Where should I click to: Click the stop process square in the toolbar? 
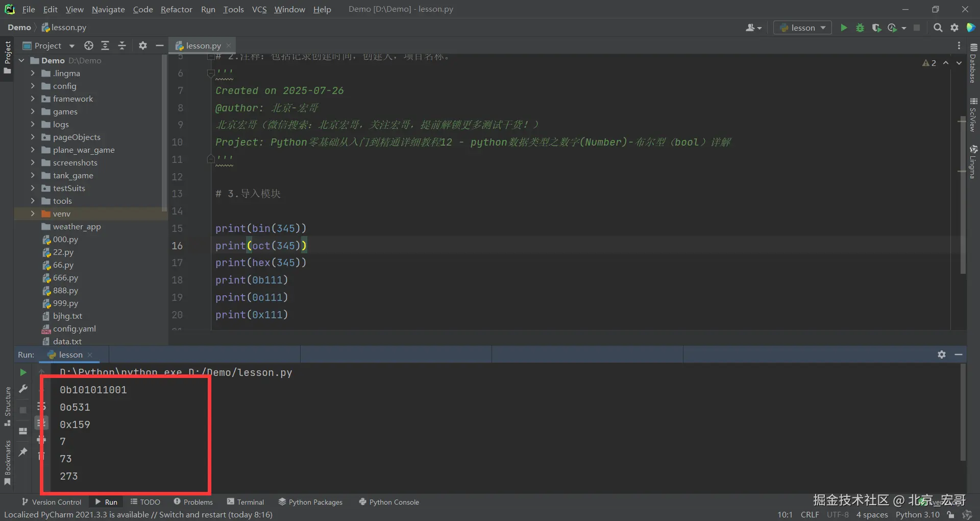coord(917,28)
